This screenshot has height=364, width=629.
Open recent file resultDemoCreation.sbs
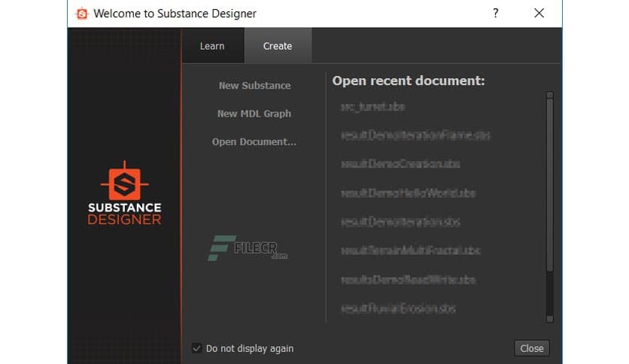point(400,164)
